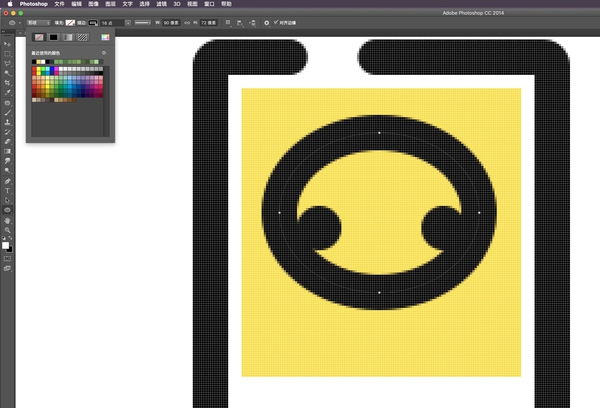Change screen mode from toolbox
The width and height of the screenshot is (600, 408).
tap(7, 268)
